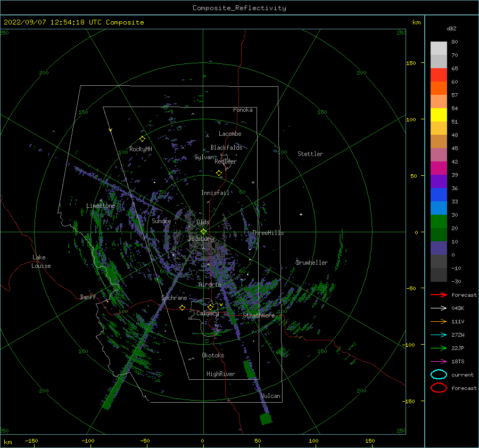
Task: Click the Strathmore town label
Action: (259, 315)
